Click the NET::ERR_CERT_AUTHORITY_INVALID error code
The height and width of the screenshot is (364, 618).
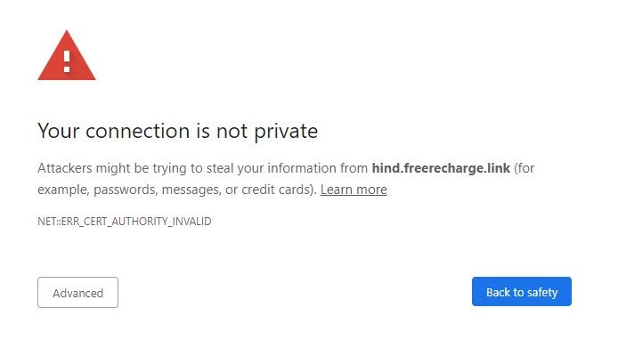(x=124, y=221)
